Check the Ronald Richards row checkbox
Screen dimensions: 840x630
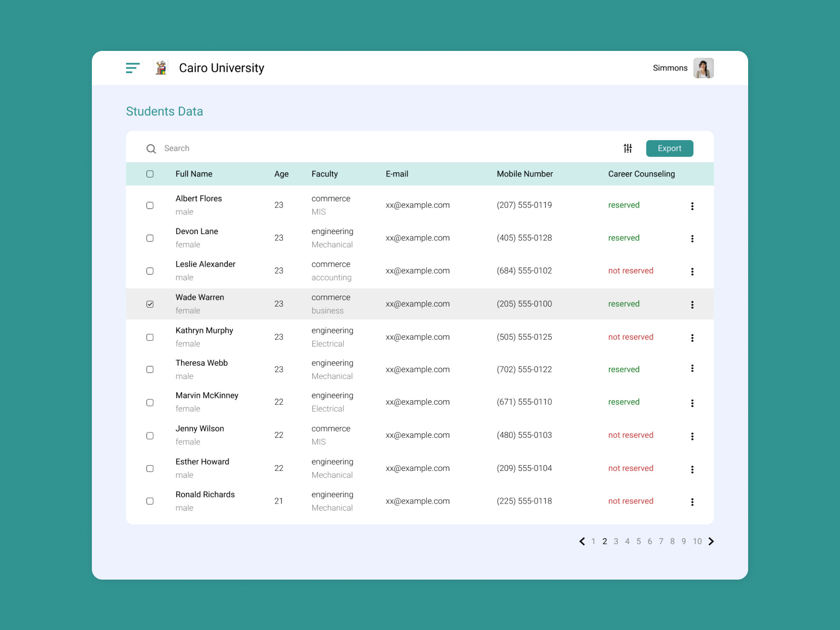(x=150, y=501)
